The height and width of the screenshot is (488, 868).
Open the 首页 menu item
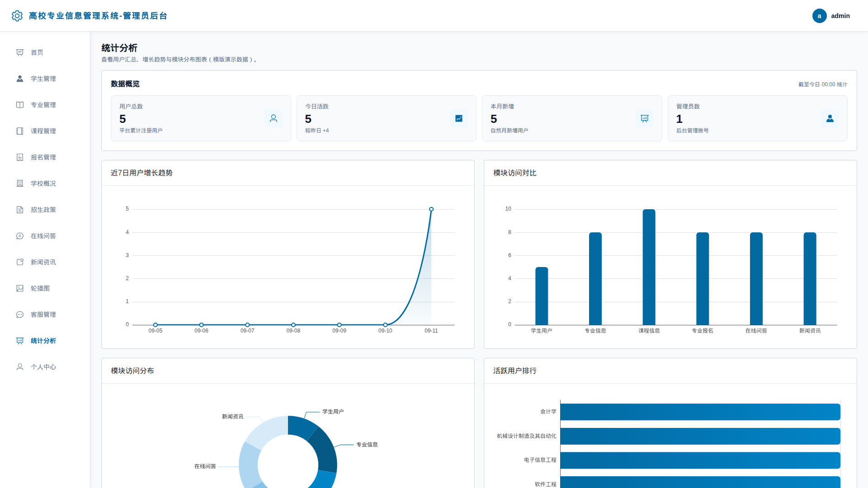[x=45, y=52]
